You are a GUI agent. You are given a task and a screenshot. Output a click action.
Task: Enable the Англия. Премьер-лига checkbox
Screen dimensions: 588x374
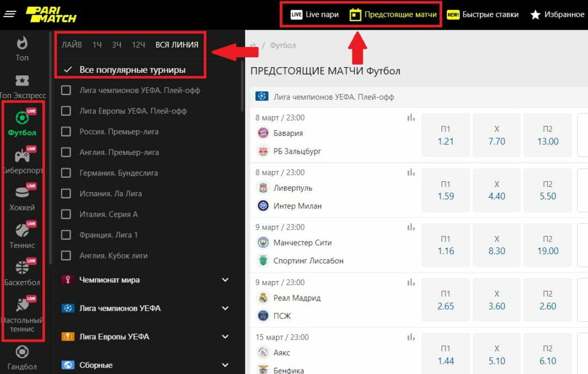(66, 152)
